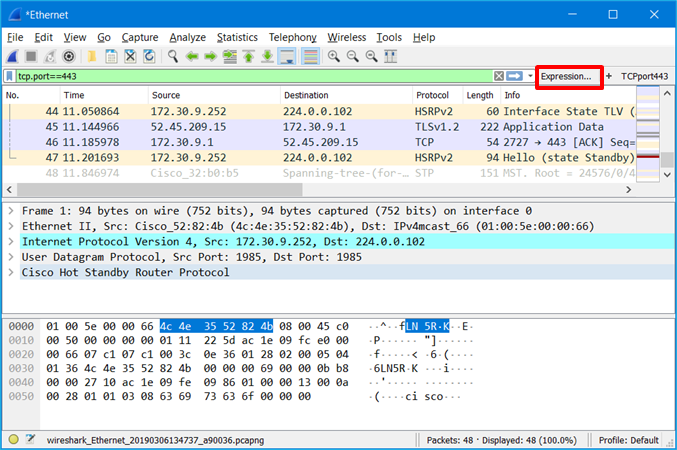The width and height of the screenshot is (677, 450).
Task: Apply the TCPport443 saved filter
Action: (644, 76)
